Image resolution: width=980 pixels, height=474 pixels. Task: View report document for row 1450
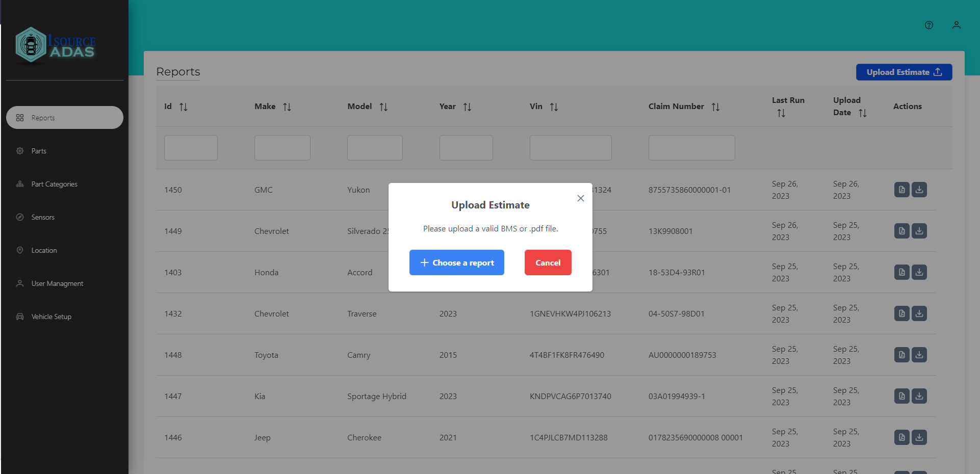(x=902, y=190)
